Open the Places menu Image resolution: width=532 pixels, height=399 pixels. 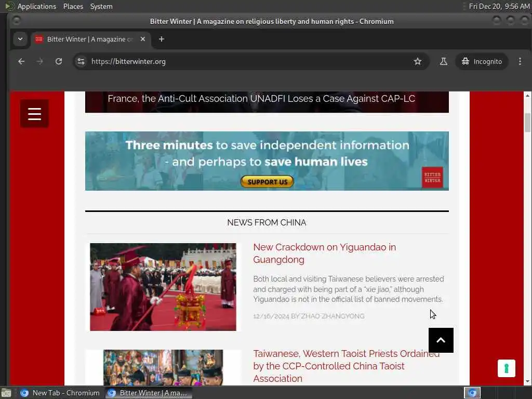point(73,6)
